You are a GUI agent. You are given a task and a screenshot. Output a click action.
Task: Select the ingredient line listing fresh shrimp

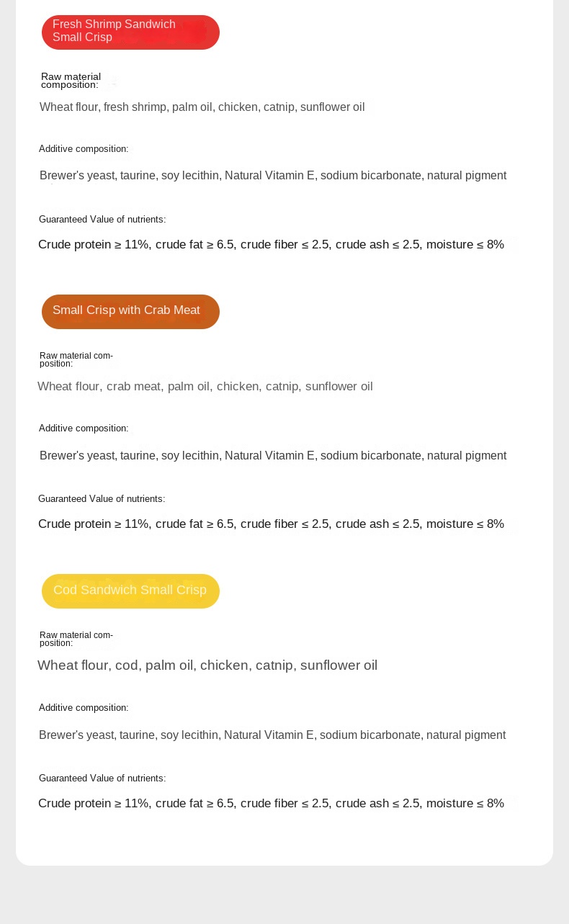pyautogui.click(x=202, y=107)
